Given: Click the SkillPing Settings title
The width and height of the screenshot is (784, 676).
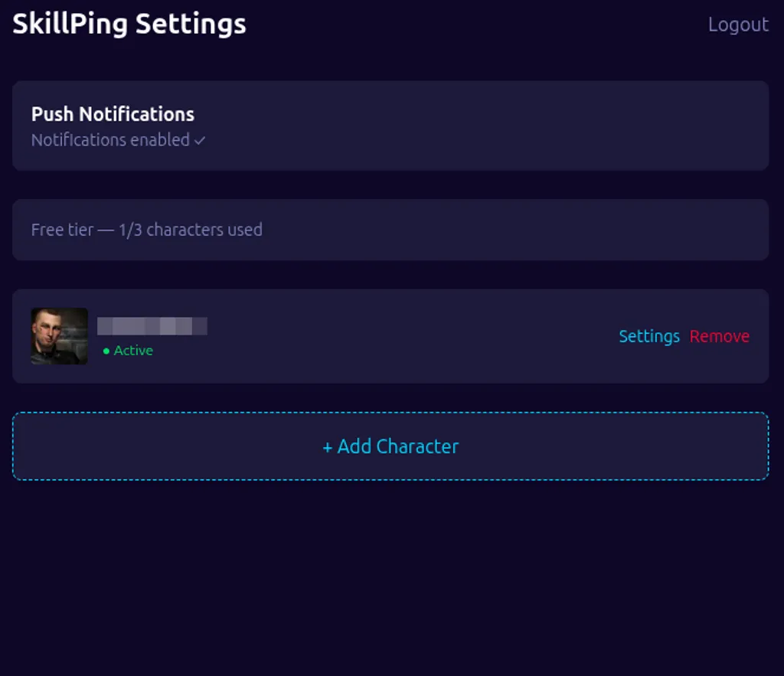Looking at the screenshot, I should (x=128, y=24).
